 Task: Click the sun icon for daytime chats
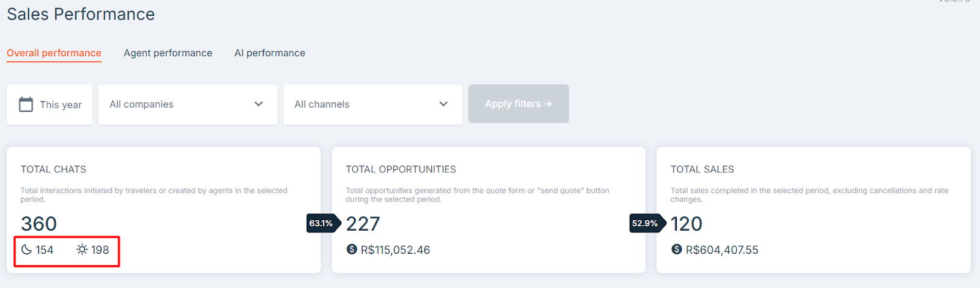click(82, 249)
